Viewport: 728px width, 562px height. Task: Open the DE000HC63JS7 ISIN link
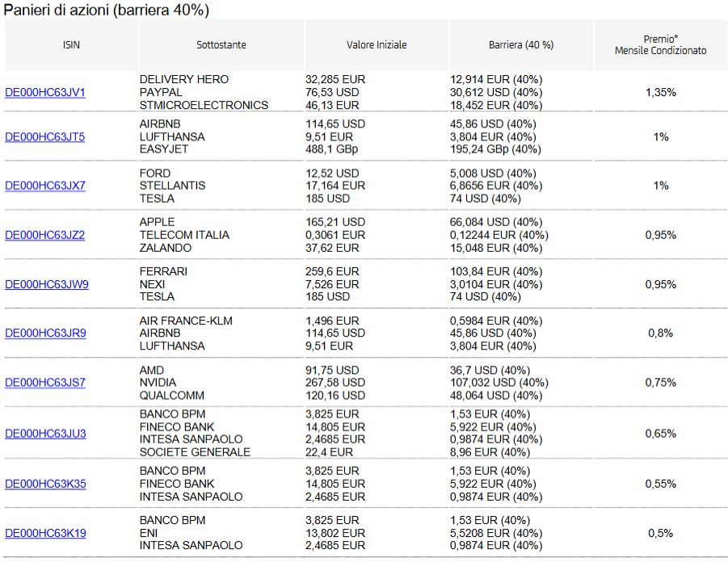click(x=45, y=383)
